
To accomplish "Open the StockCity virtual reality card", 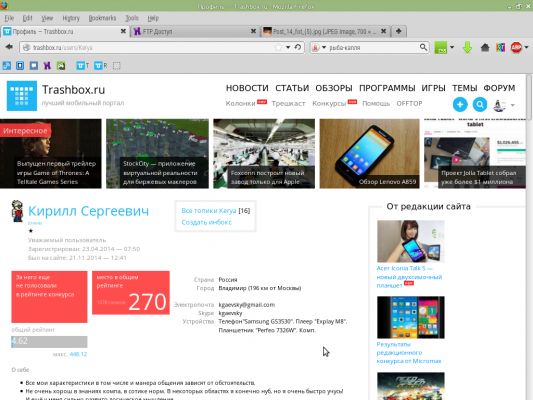I will click(x=157, y=154).
